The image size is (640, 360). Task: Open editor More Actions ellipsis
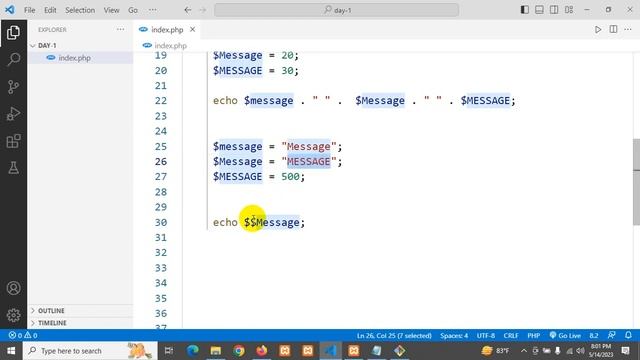[x=628, y=29]
